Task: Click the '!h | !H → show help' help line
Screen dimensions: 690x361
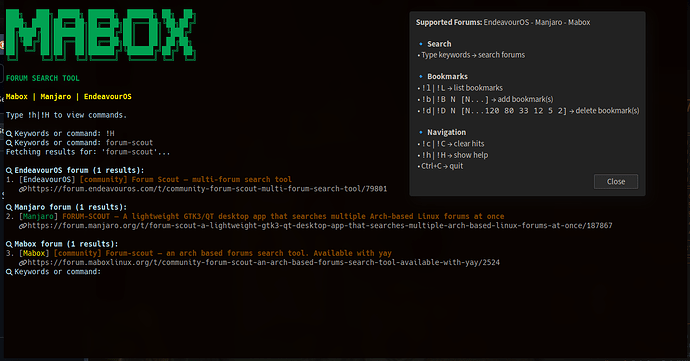Action: pyautogui.click(x=453, y=155)
